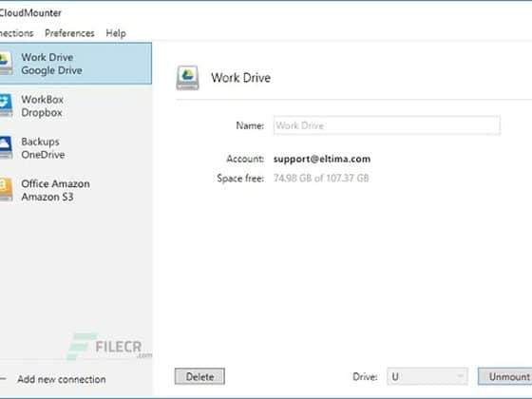Viewport: 532px width, 399px height.
Task: Select the Office Amazon S3 connection
Action: 76,190
